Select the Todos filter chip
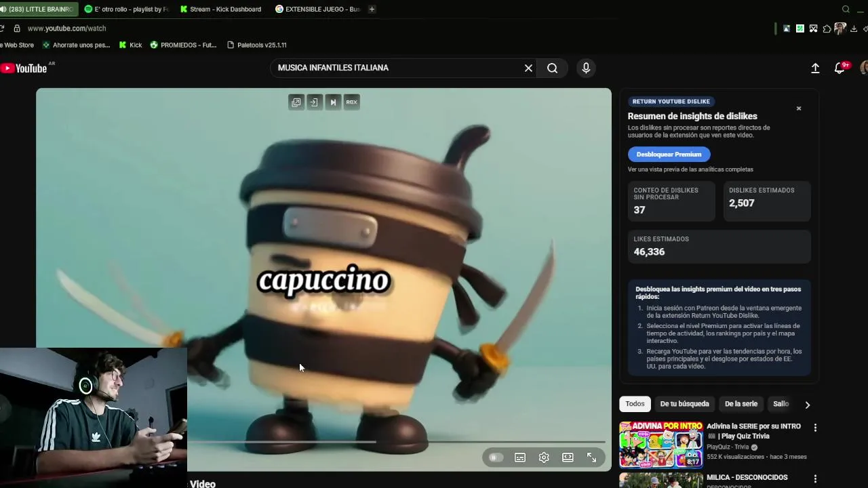The height and width of the screenshot is (488, 868). [x=635, y=404]
